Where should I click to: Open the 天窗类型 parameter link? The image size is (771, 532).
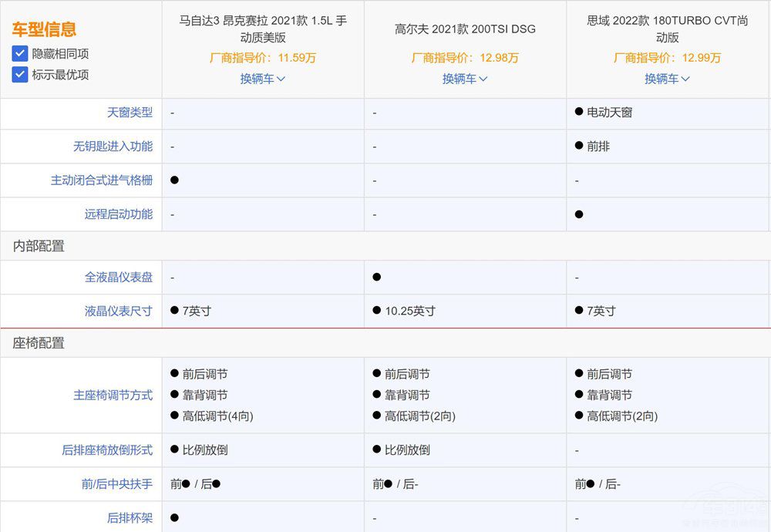(x=130, y=113)
